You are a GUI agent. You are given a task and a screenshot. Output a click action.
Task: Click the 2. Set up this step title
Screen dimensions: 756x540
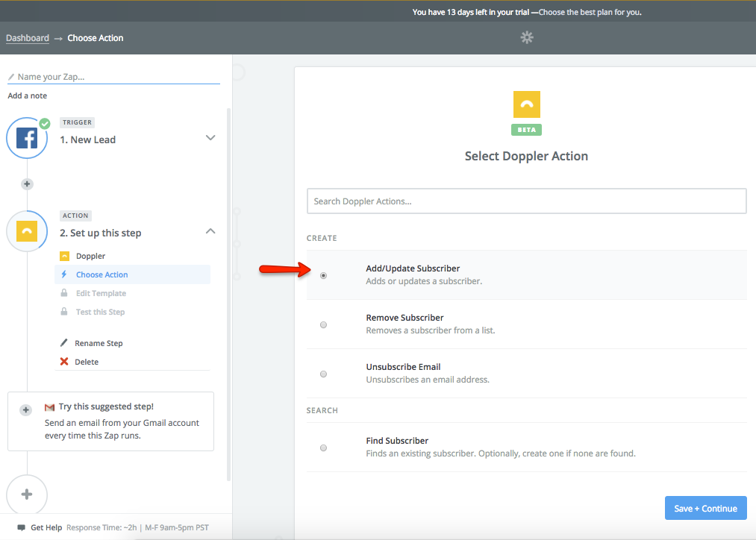tap(100, 233)
